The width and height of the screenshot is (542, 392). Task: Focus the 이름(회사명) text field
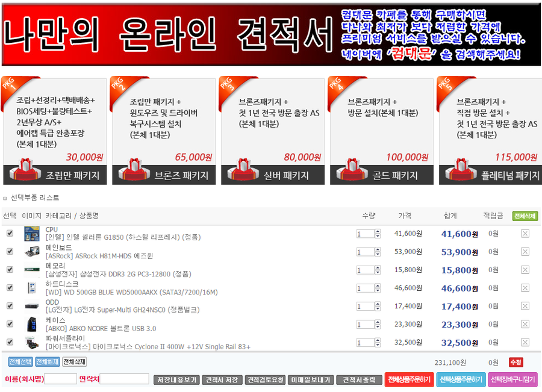point(60,379)
